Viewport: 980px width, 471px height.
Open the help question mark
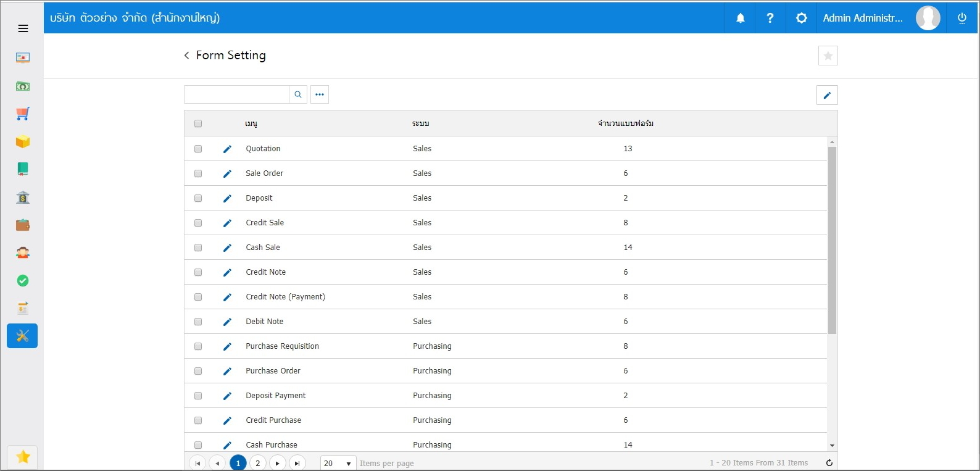tap(770, 18)
